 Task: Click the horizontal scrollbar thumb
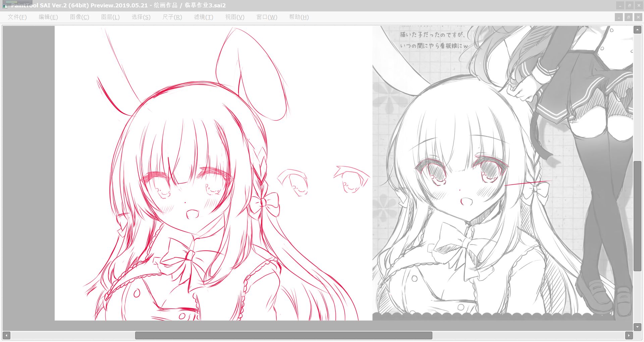(x=284, y=335)
